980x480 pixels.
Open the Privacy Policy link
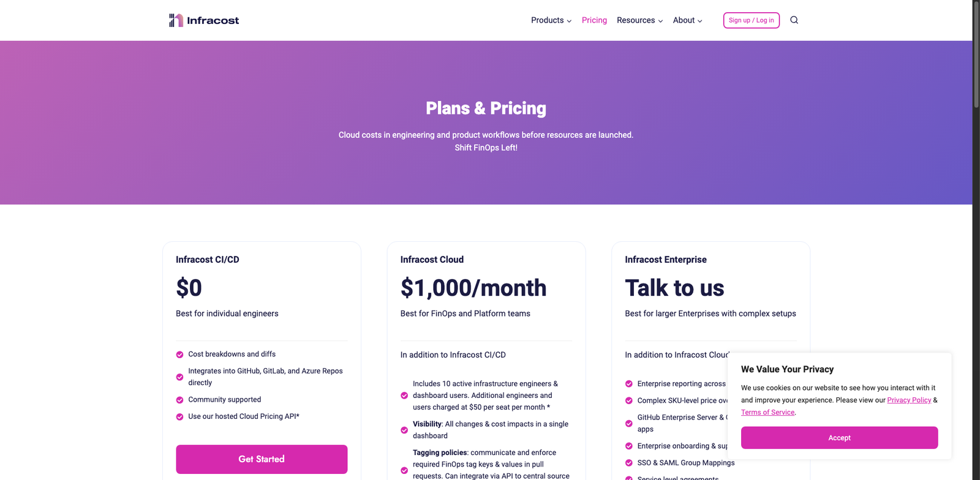(x=908, y=400)
